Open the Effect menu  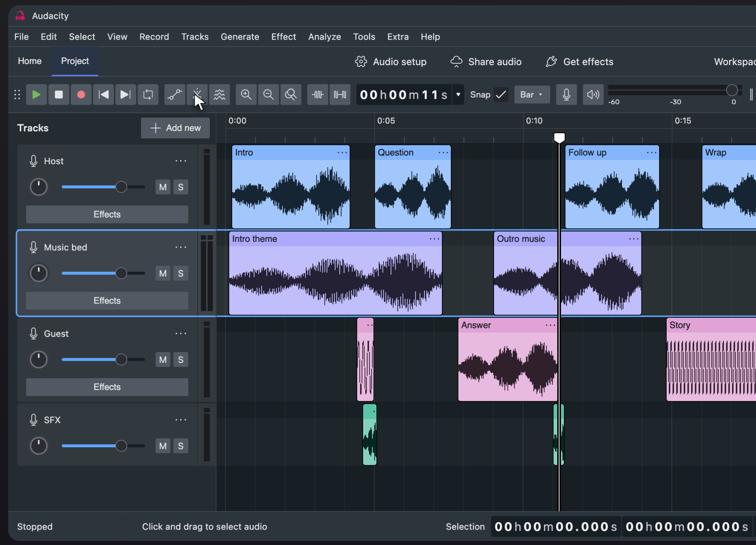283,37
